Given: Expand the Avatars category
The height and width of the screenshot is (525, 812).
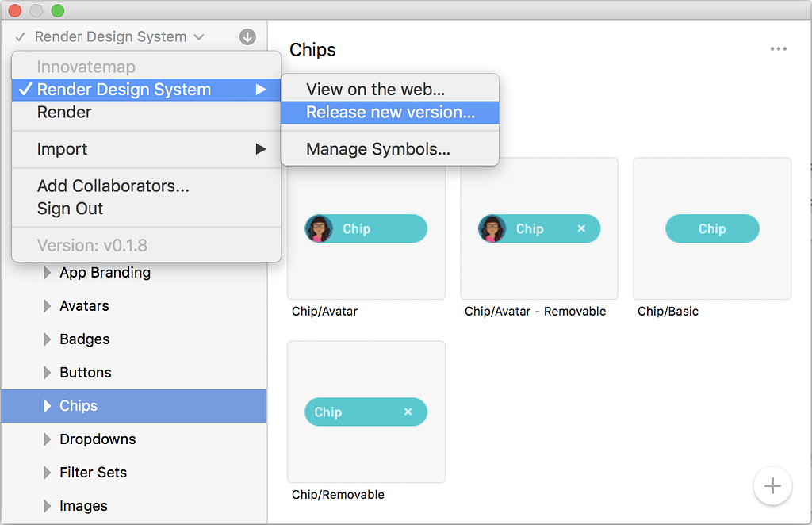Looking at the screenshot, I should coord(47,306).
